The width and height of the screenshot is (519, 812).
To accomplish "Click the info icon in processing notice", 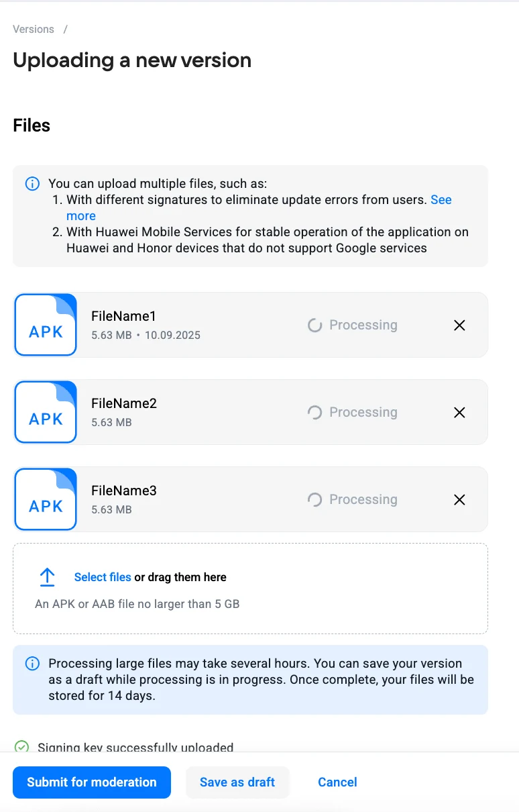I will pos(32,664).
